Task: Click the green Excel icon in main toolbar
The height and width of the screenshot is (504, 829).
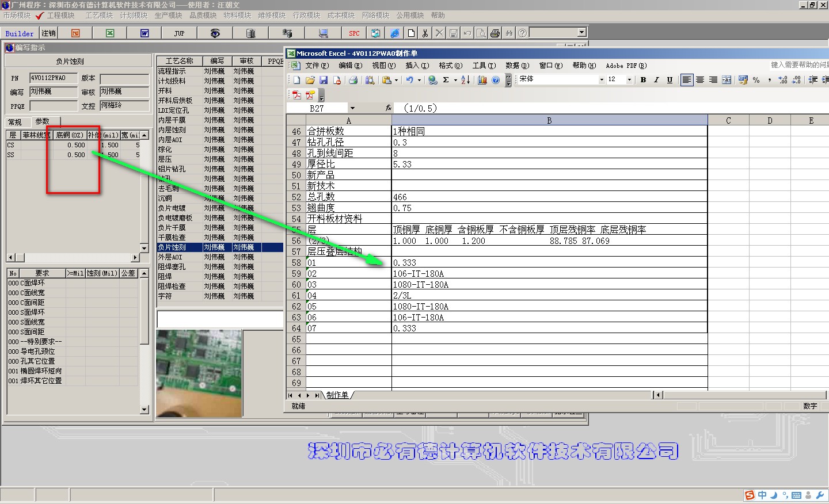Action: [110, 33]
